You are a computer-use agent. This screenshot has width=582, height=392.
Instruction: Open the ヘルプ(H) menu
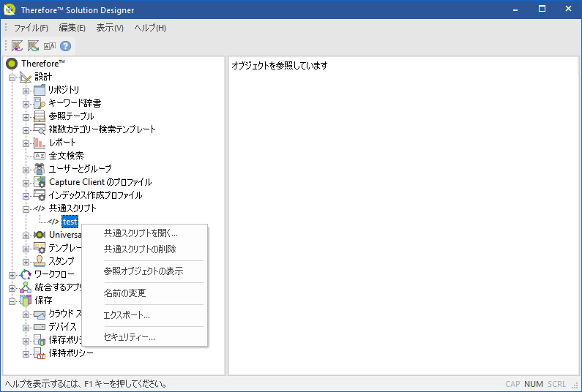coord(150,29)
